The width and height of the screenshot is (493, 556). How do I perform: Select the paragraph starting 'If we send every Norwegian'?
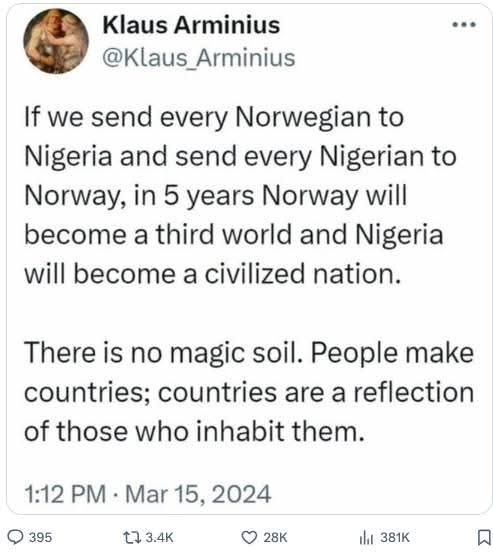click(240, 196)
